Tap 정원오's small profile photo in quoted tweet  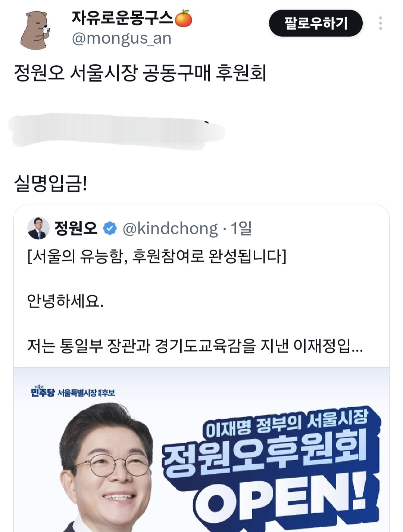point(38,228)
